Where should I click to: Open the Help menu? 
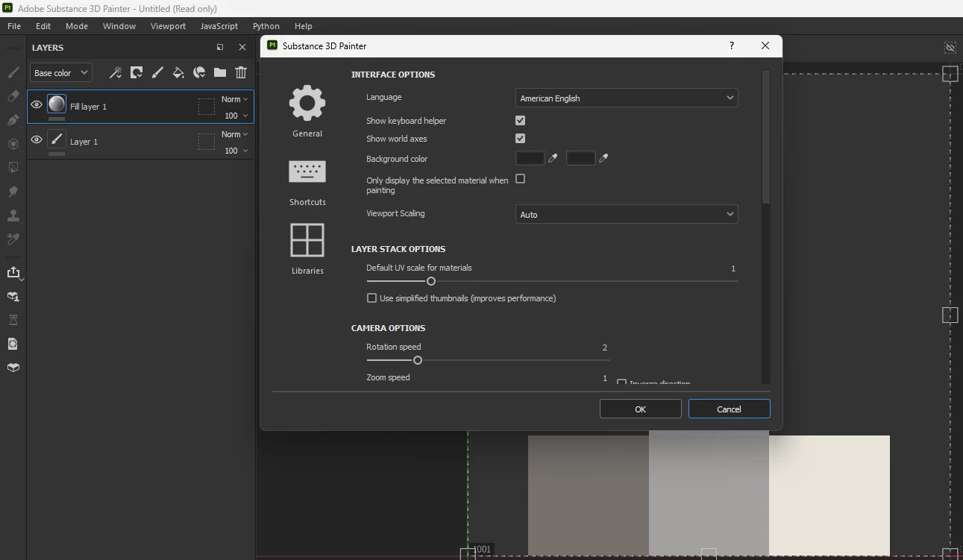tap(304, 26)
